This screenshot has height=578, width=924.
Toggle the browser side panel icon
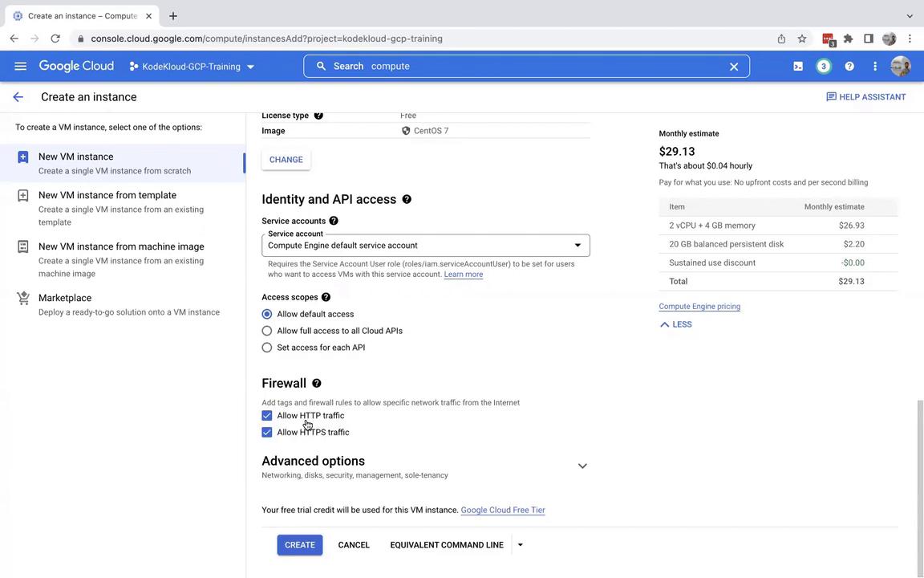[x=868, y=39]
